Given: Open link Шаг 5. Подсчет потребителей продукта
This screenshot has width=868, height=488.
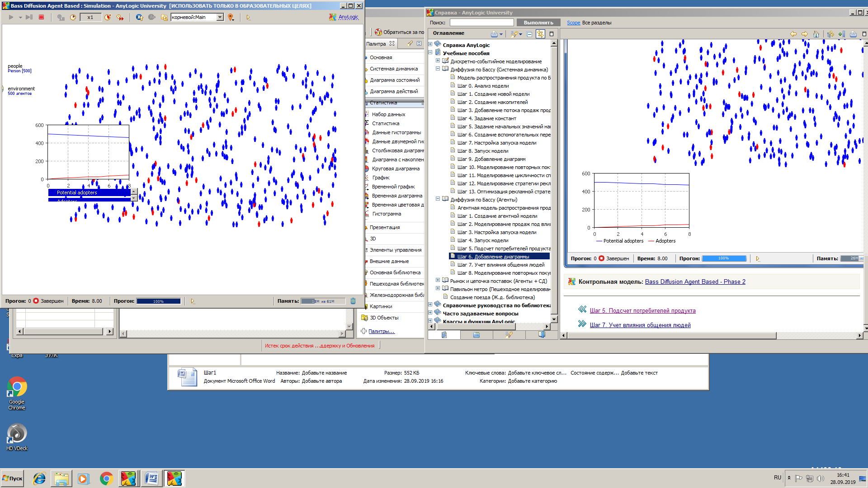Looking at the screenshot, I should point(642,311).
